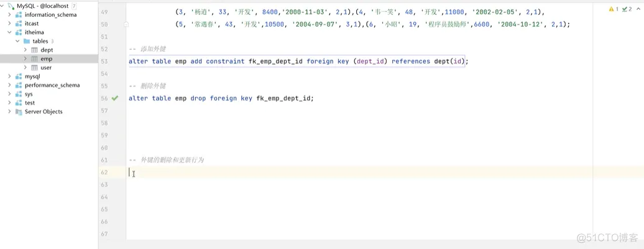Select the performance_schema row
The image size is (644, 249).
tap(49, 85)
